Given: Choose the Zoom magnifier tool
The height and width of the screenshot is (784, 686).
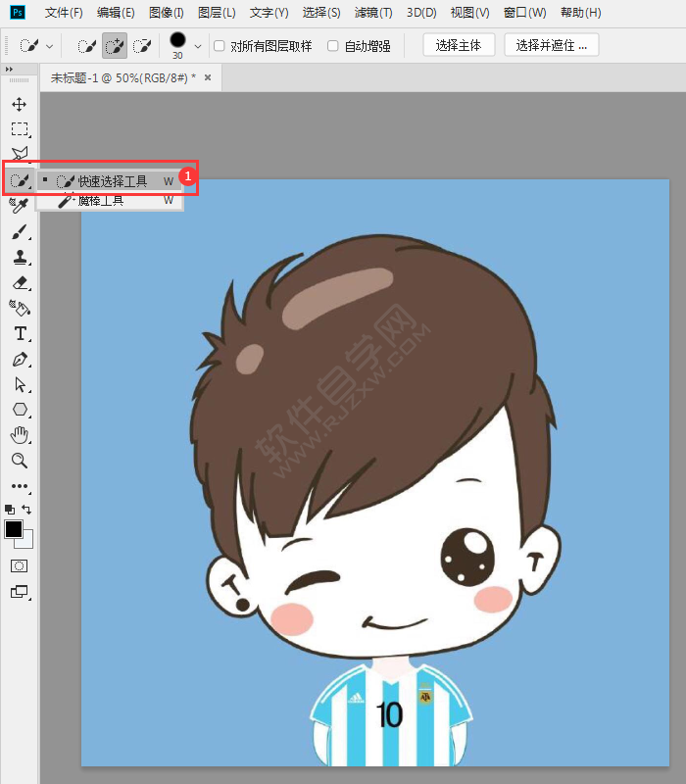Looking at the screenshot, I should (x=19, y=461).
